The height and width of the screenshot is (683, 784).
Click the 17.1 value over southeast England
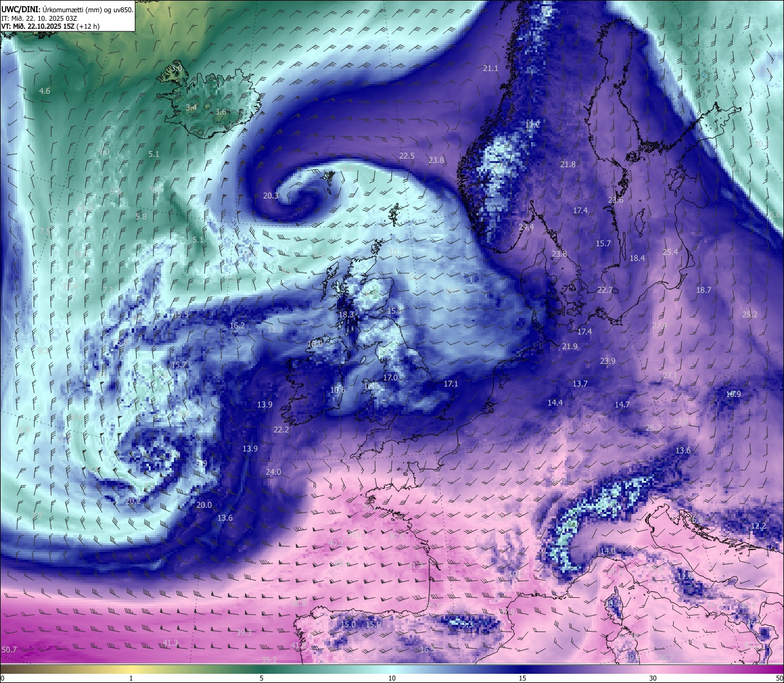coord(451,383)
